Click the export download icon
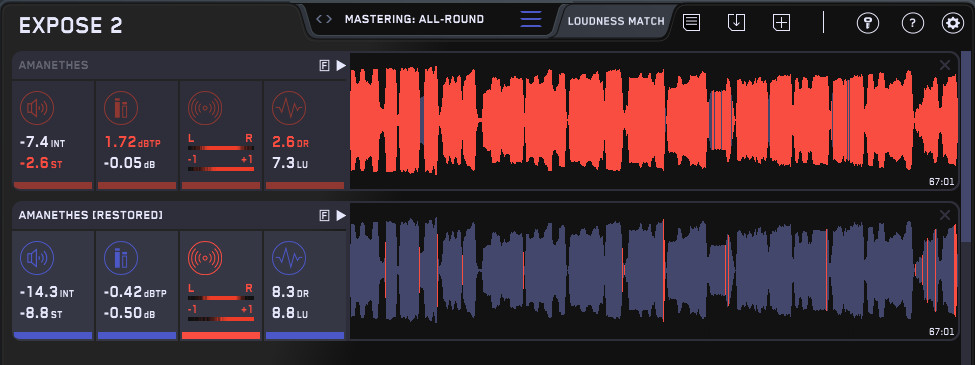The width and height of the screenshot is (975, 365). [x=736, y=22]
